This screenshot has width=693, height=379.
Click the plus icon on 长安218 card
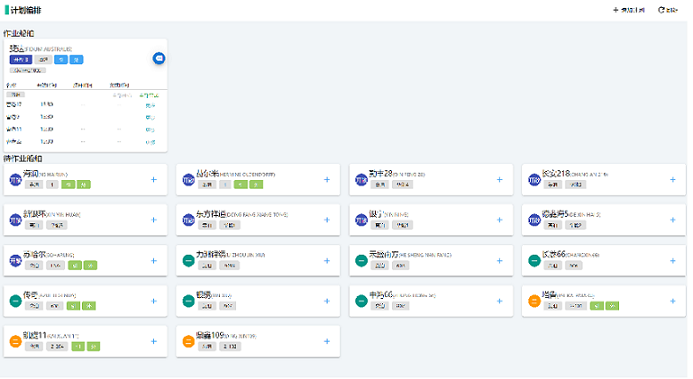pyautogui.click(x=672, y=180)
